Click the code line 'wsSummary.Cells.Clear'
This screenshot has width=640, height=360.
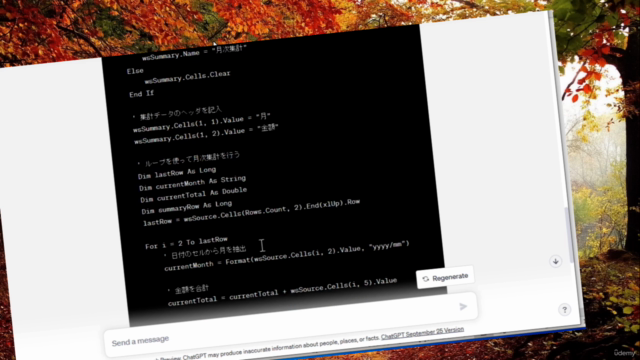(188, 77)
